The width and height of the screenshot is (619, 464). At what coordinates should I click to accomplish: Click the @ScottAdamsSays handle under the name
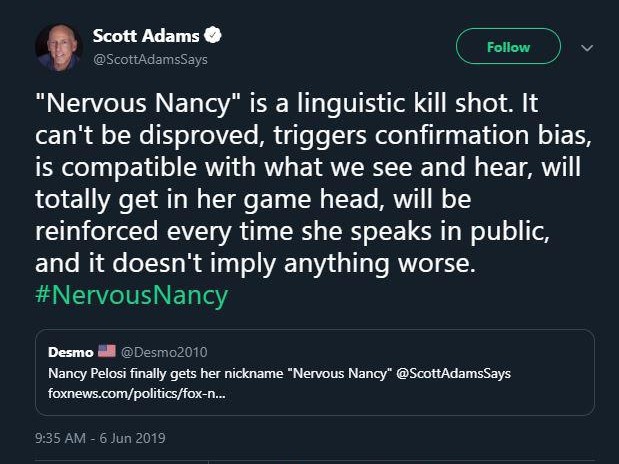click(x=150, y=59)
